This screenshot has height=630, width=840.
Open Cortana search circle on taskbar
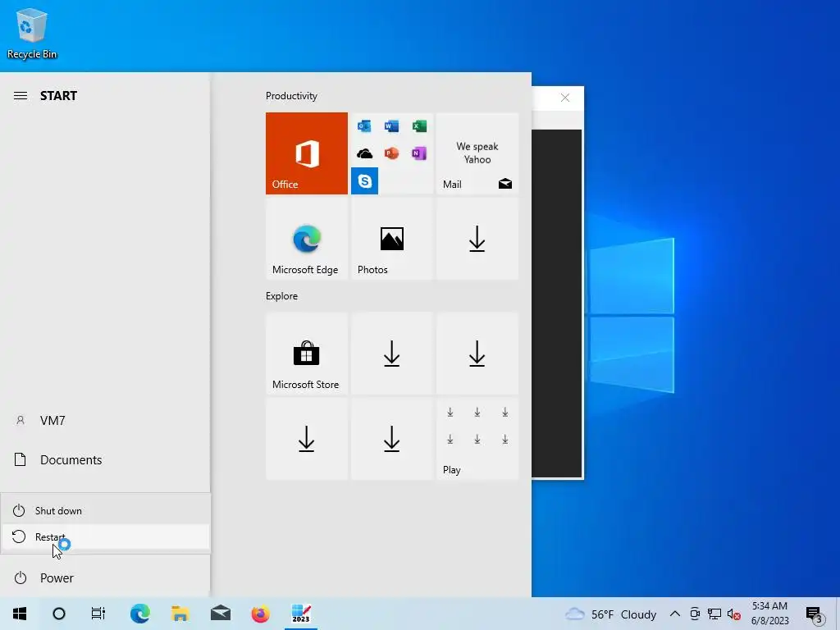click(x=59, y=614)
